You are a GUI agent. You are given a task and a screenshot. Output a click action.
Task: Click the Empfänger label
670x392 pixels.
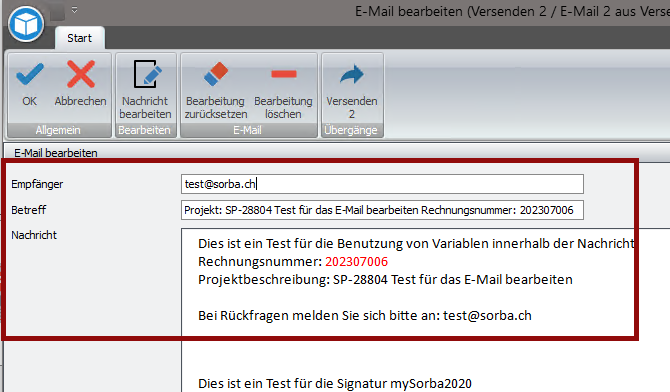click(x=37, y=184)
